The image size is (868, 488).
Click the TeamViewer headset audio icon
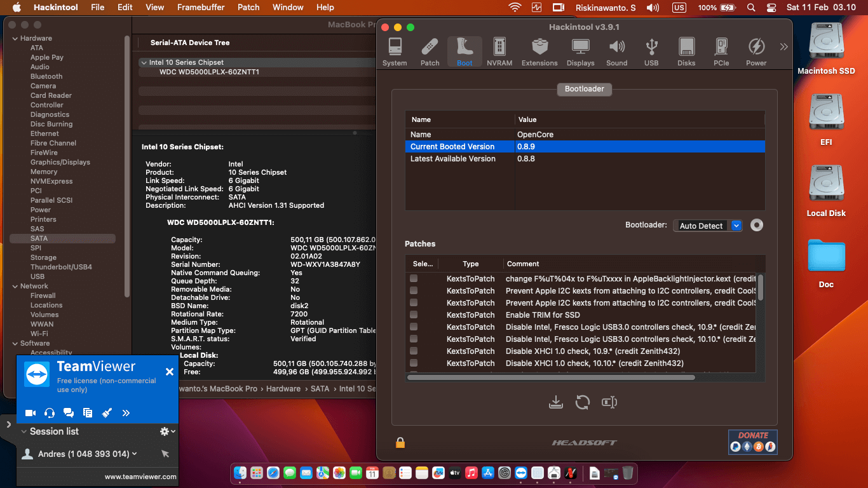(50, 413)
